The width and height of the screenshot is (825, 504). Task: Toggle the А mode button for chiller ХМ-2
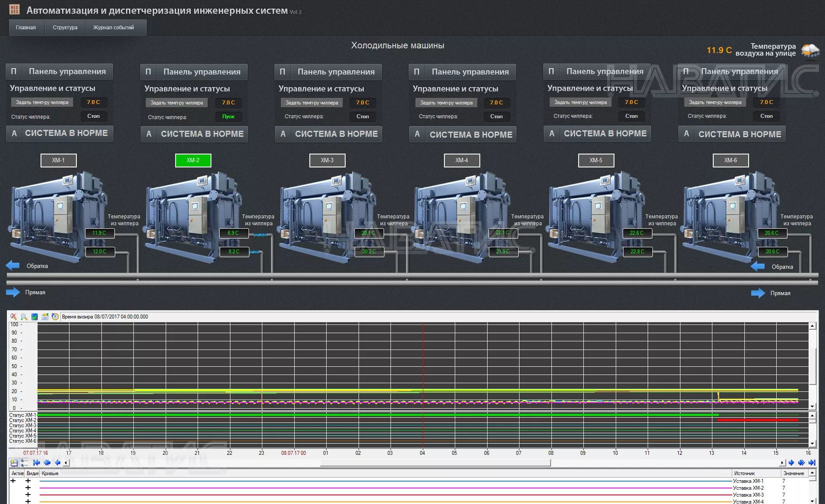[x=149, y=134]
